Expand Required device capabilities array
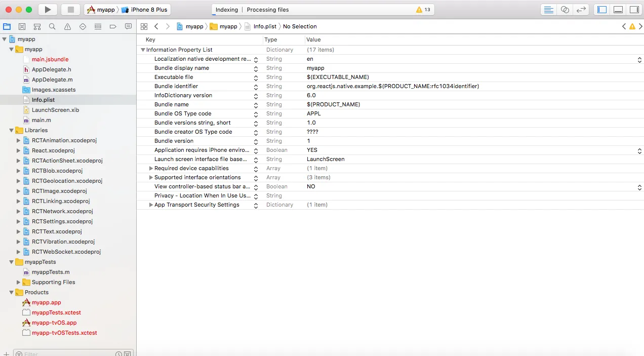Viewport: 644px width, 356px height. 151,168
